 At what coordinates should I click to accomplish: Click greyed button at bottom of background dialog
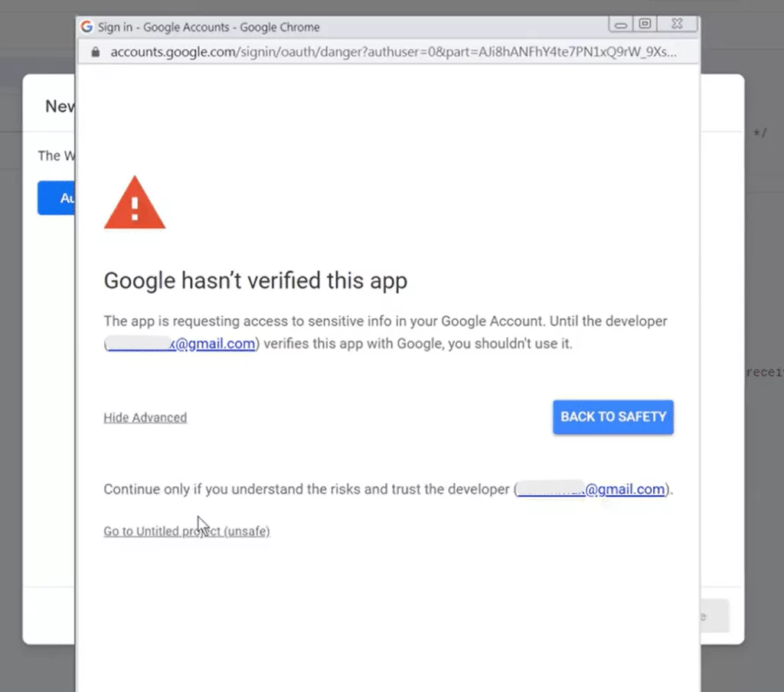[715, 616]
